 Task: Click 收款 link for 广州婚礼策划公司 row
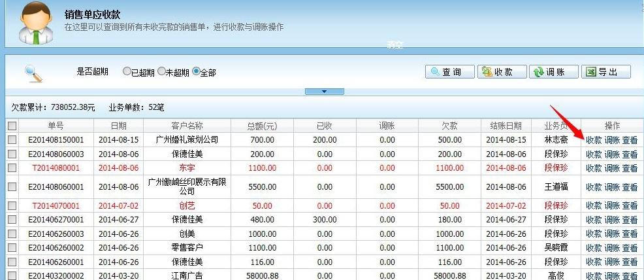593,139
